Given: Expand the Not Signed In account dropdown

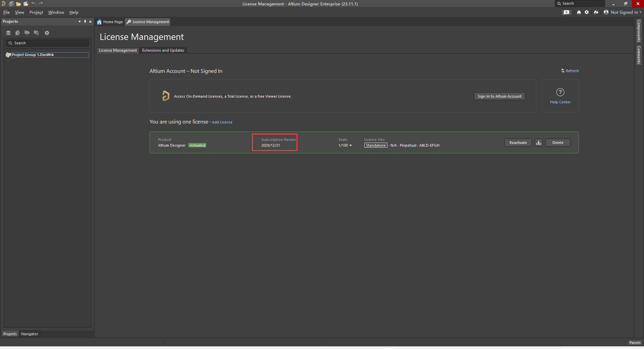Looking at the screenshot, I should pos(623,12).
